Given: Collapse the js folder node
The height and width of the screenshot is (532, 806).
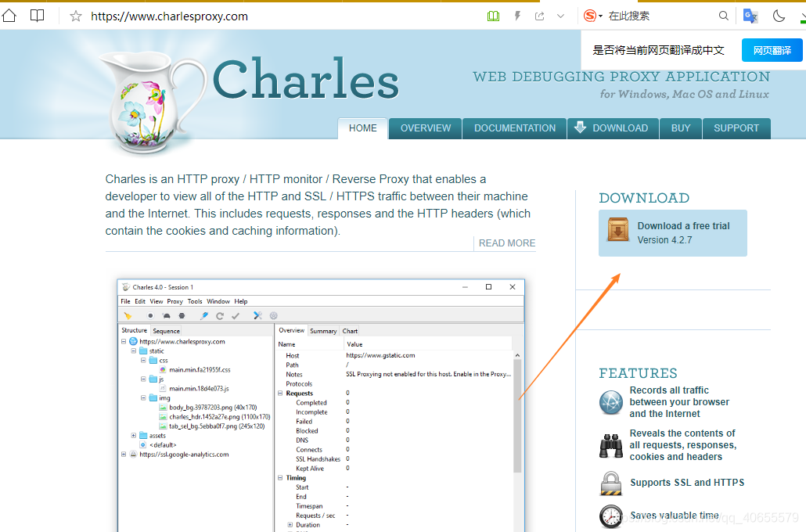Looking at the screenshot, I should pos(143,379).
